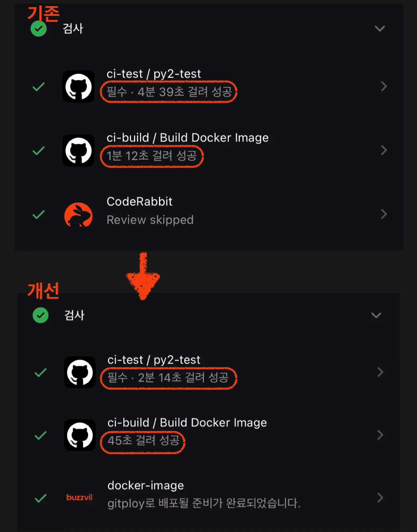Collapse the top 검사 section with its chevron
This screenshot has height=532, width=417.
pyautogui.click(x=380, y=29)
